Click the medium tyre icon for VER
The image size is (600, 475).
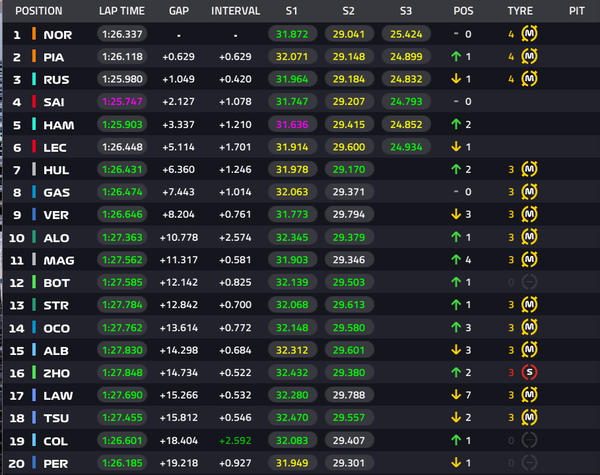(529, 214)
